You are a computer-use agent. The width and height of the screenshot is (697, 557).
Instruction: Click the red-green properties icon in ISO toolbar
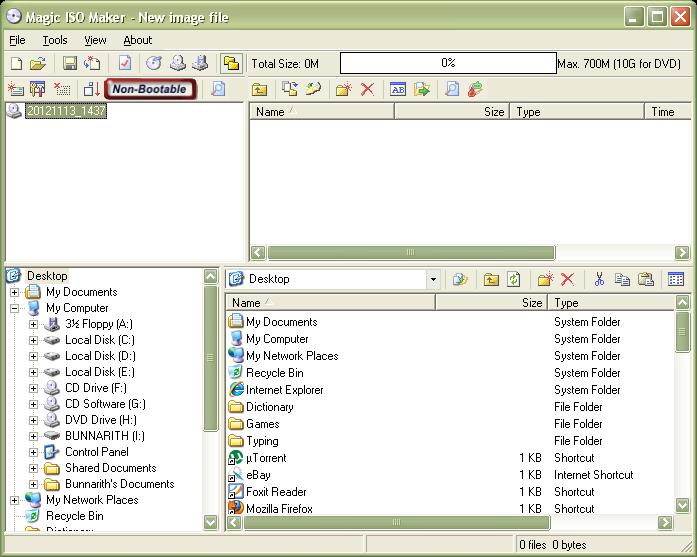475,89
